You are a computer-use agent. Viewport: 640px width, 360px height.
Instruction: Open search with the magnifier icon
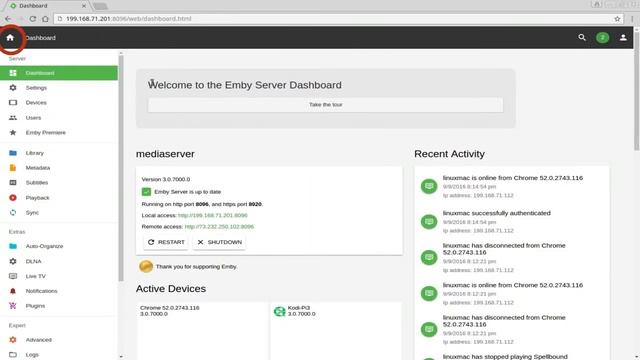pos(582,38)
